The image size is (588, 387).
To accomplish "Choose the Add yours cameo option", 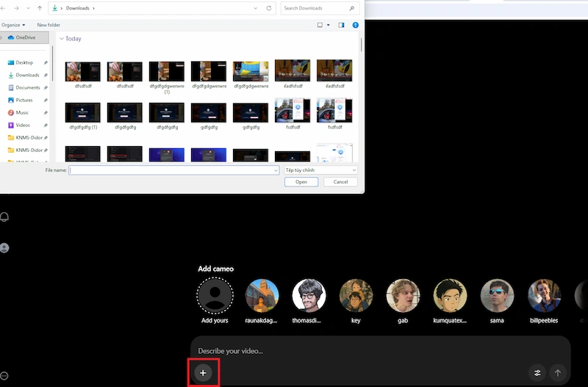I will [215, 296].
